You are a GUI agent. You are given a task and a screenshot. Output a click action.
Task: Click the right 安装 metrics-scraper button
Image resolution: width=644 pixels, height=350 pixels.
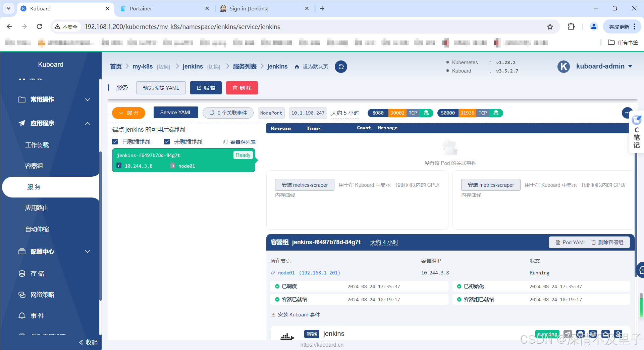(x=491, y=185)
